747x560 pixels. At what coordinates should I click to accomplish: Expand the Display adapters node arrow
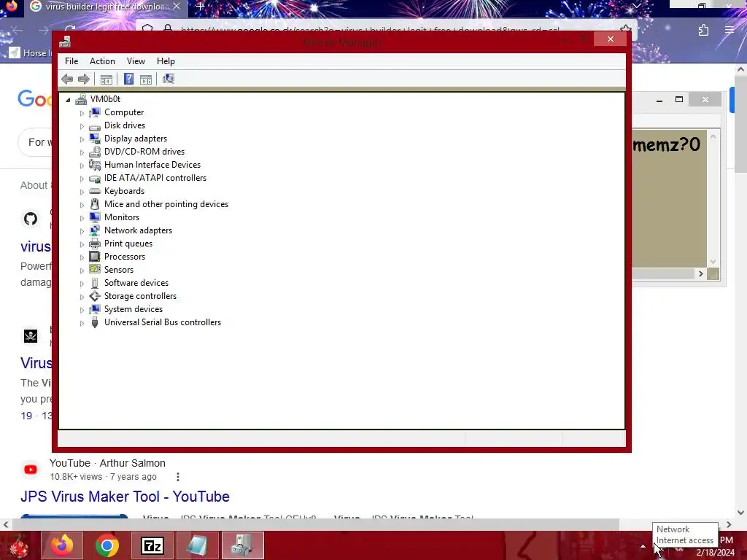82,139
